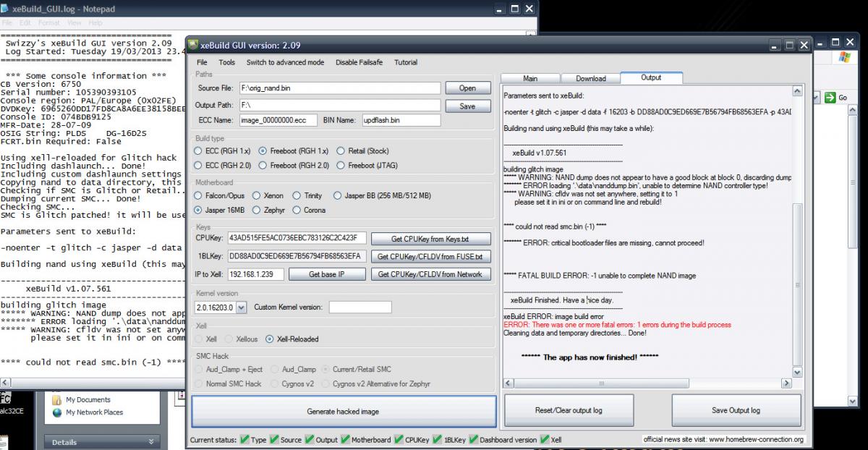The height and width of the screenshot is (450, 868).
Task: Open the File menu in xeBuild GUI
Action: (202, 62)
